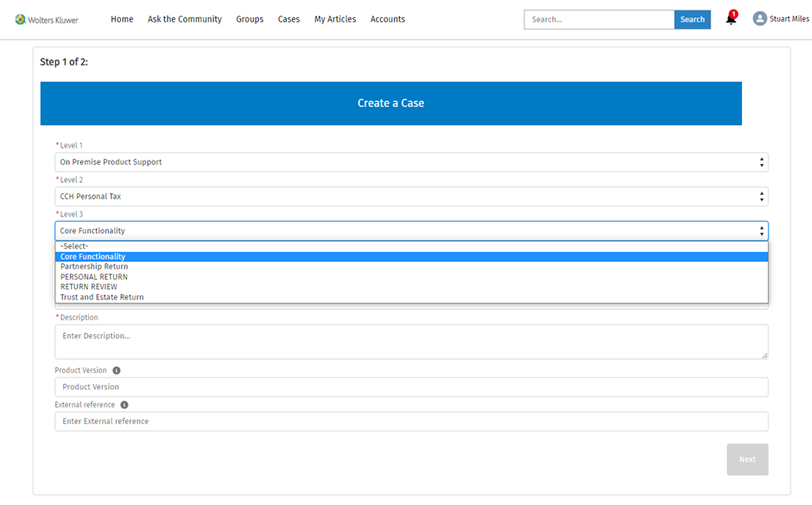Open the Accounts menu item
Viewport: 812px width, 505px height.
[x=387, y=19]
